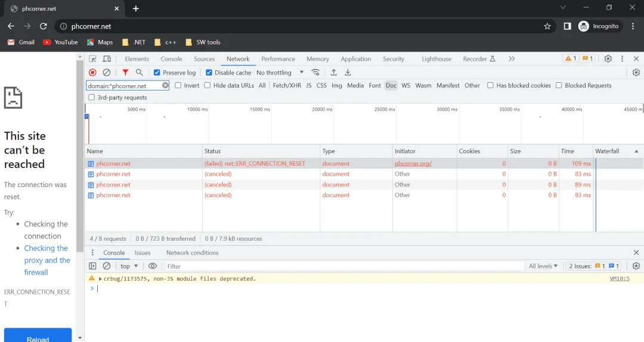
Task: Clear the domain filter text
Action: click(x=165, y=85)
